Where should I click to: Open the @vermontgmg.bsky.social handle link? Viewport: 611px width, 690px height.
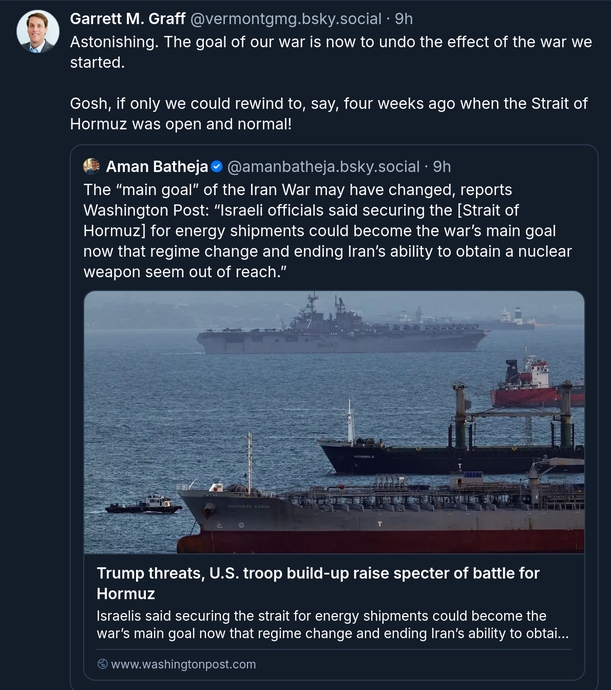(x=286, y=19)
